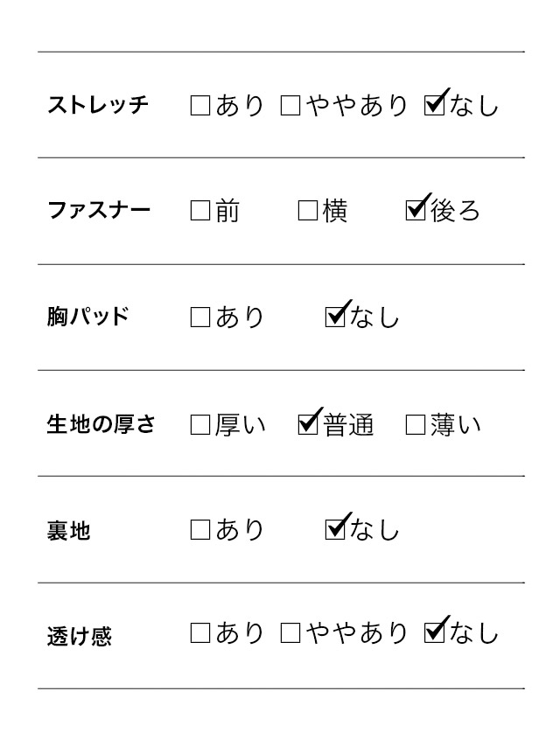Check the 生地の厚さ 厚い checkbox

click(x=200, y=425)
